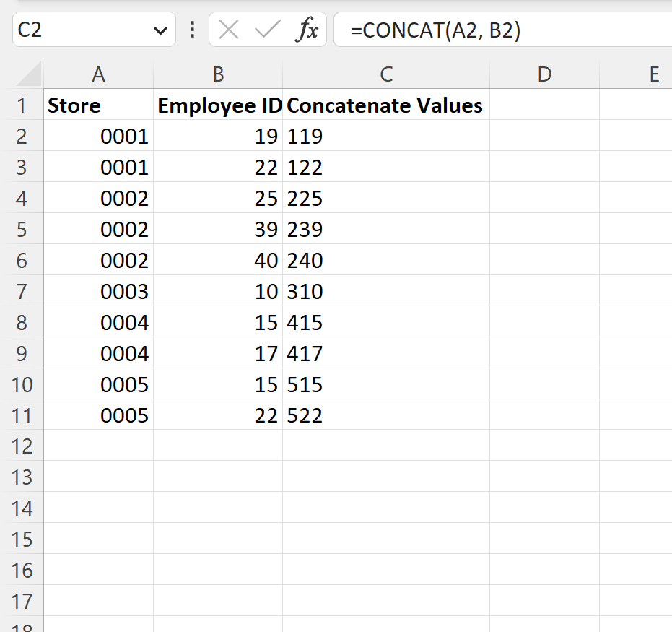This screenshot has width=672, height=632.
Task: Click the chevron next to C2 label
Action: (x=160, y=30)
